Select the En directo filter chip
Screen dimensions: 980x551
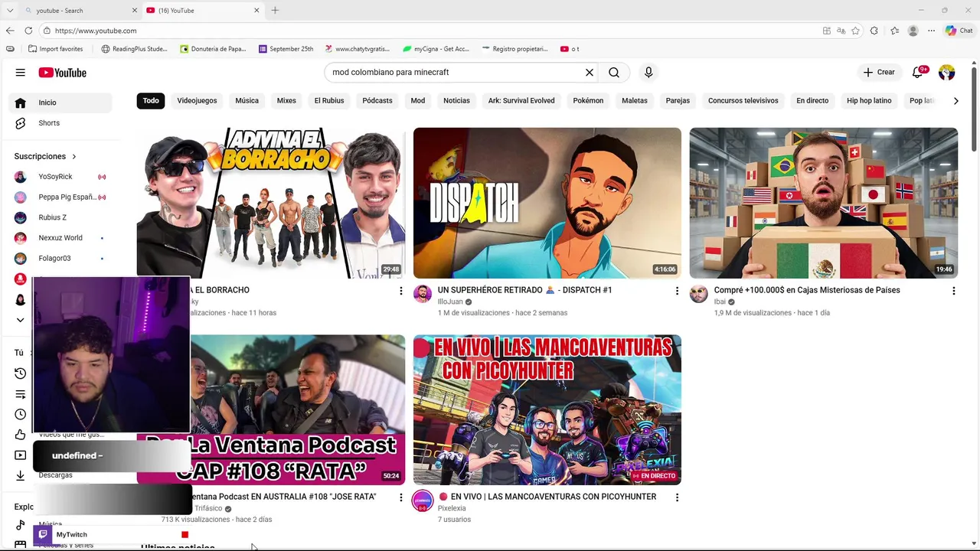pos(812,101)
